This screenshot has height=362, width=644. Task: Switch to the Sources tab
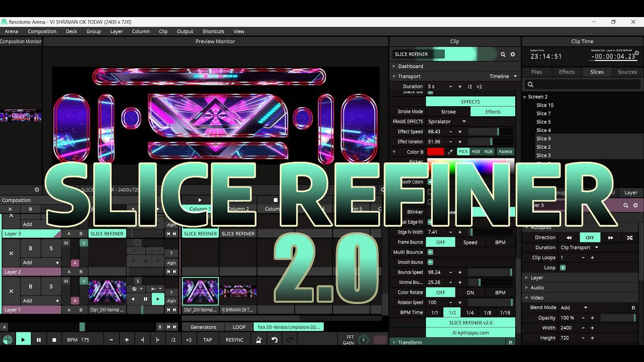[x=627, y=72]
